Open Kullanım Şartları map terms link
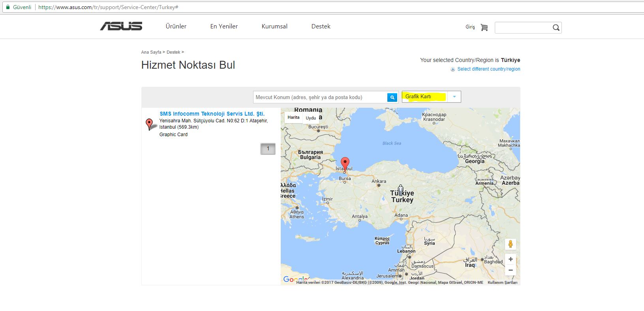644x311 pixels. (x=502, y=283)
